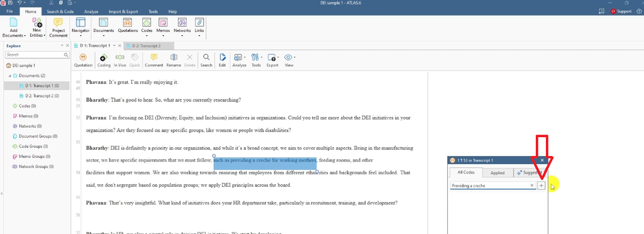The height and width of the screenshot is (234, 644).
Task: Expand the Codes ribbon dropdown arrow
Action: [147, 36]
